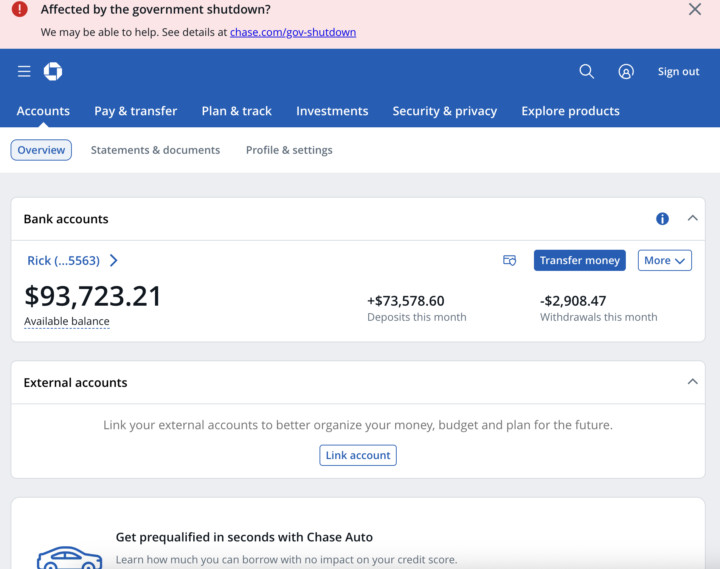Screen dimensions: 720x569
Task: Click the -$2,908.47 withdrawals amount
Action: pyautogui.click(x=573, y=301)
